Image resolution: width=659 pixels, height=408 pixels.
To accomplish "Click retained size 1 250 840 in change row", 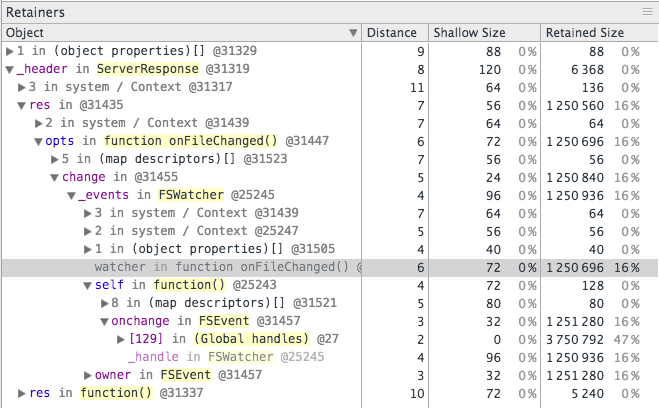I will coord(575,178).
